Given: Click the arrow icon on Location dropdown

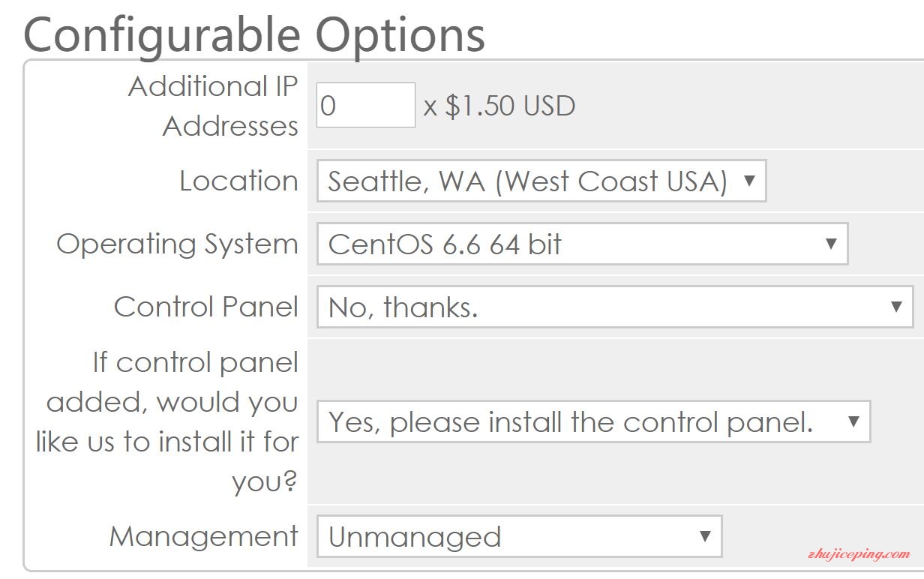Looking at the screenshot, I should pos(748,181).
